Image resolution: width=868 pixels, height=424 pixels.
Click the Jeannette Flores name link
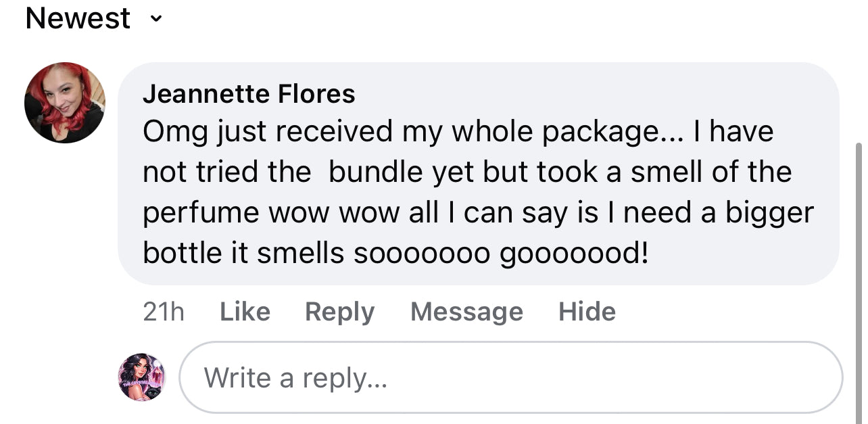coord(249,94)
